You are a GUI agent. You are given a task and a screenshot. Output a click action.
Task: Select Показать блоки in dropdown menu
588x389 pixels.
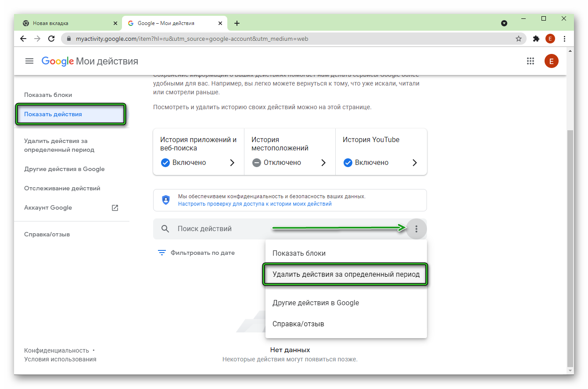346,253
